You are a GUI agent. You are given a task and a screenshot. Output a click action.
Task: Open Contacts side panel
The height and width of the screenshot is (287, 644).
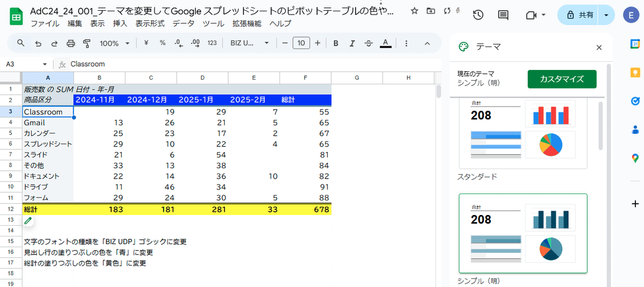[635, 130]
